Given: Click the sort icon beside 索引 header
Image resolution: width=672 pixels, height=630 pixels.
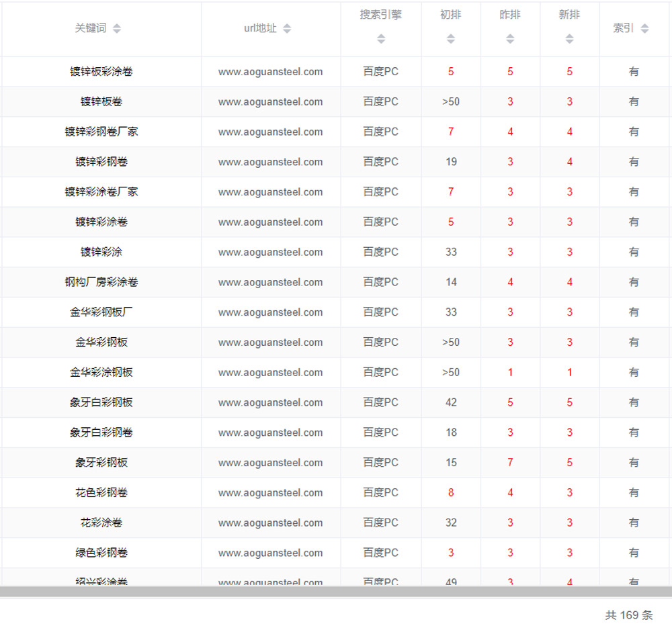Looking at the screenshot, I should tap(644, 28).
